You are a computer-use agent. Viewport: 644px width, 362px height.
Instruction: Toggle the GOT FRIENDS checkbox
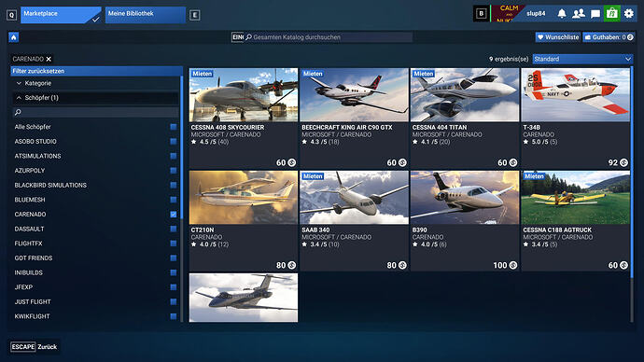pyautogui.click(x=174, y=258)
